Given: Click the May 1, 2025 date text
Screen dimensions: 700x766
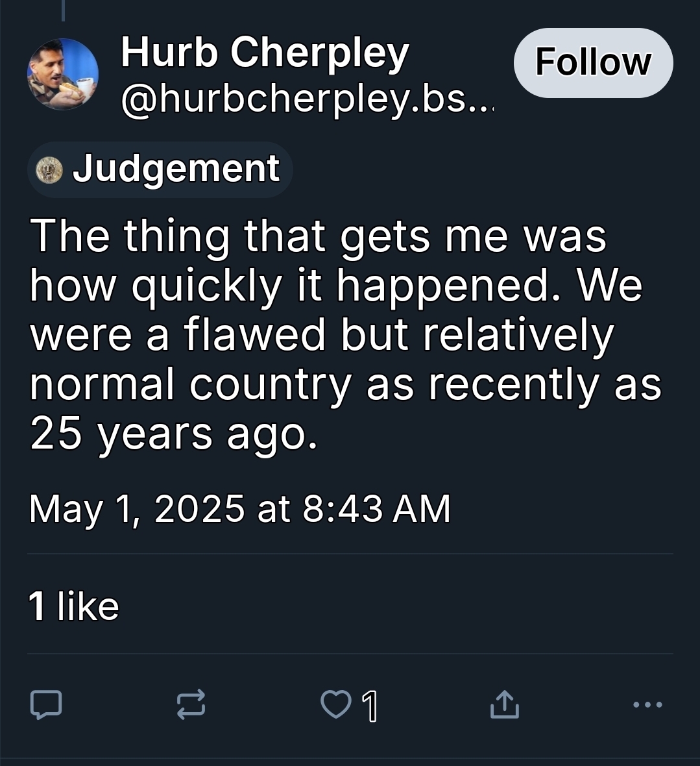Looking at the screenshot, I should pos(137,508).
